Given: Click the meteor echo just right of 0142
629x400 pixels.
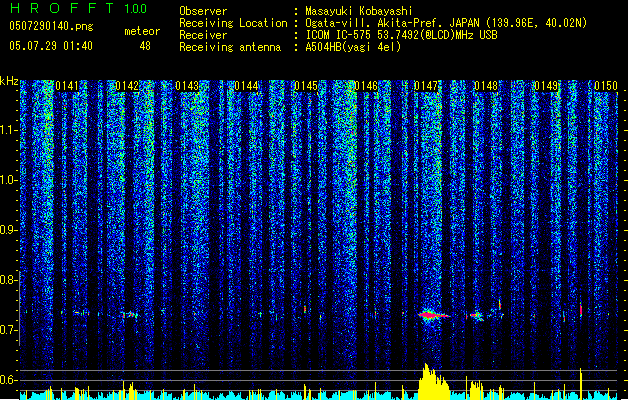Looking at the screenshot, I should (x=131, y=315).
